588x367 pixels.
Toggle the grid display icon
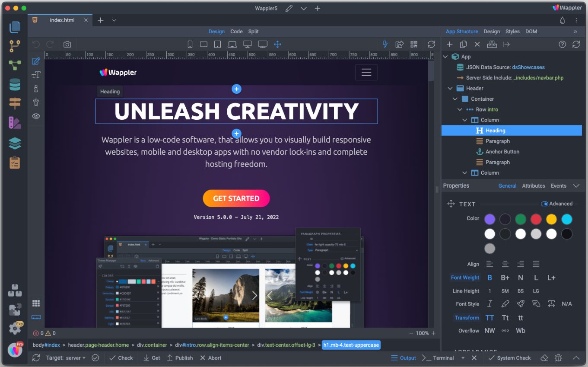[36, 303]
